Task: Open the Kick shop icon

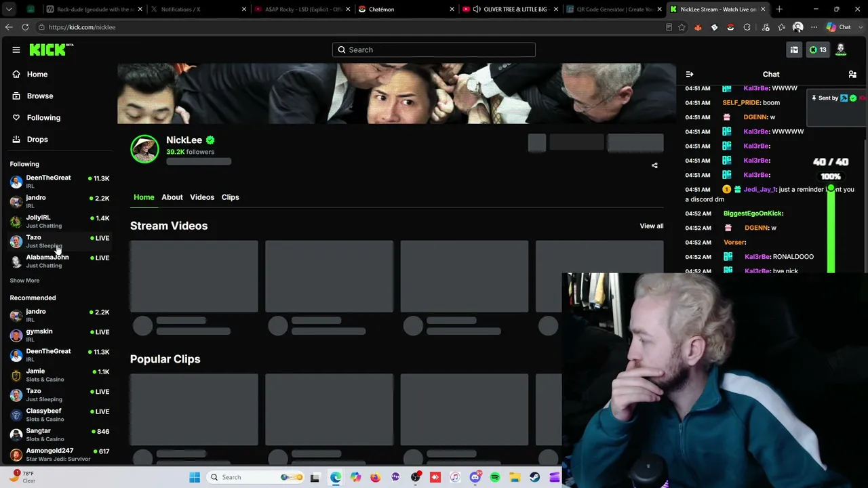Action: coord(794,49)
